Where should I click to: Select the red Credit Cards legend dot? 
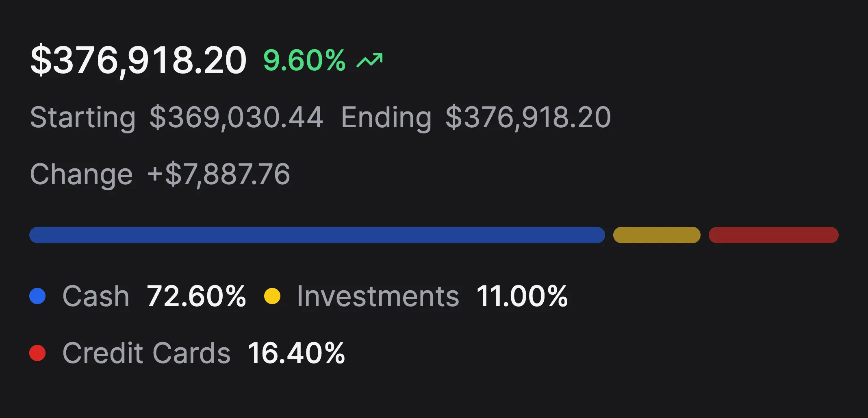[38, 353]
